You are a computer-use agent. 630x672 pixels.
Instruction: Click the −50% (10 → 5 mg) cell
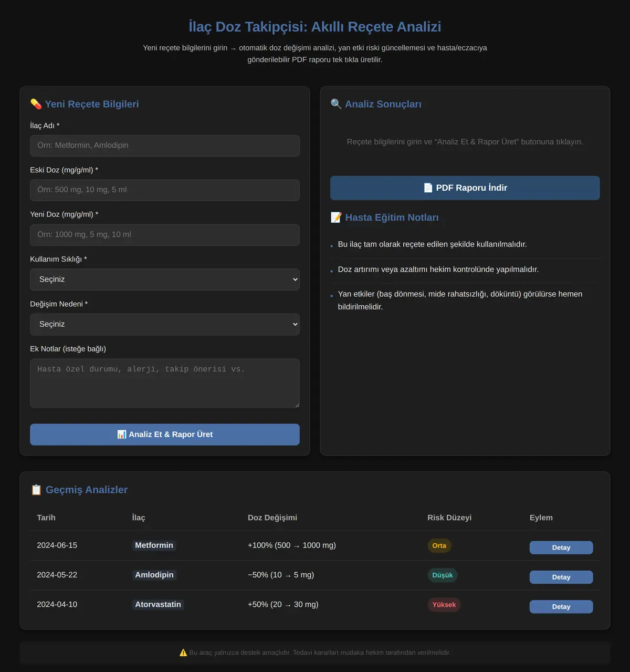[281, 575]
